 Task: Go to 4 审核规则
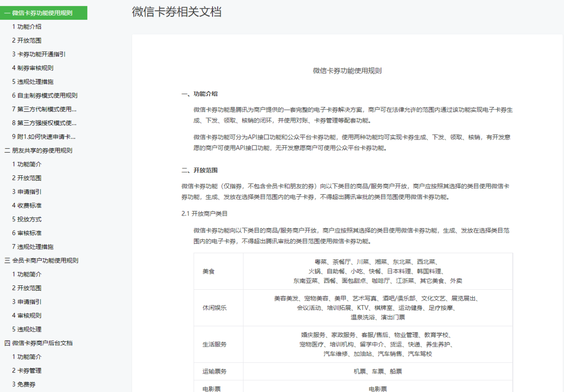coord(27,315)
